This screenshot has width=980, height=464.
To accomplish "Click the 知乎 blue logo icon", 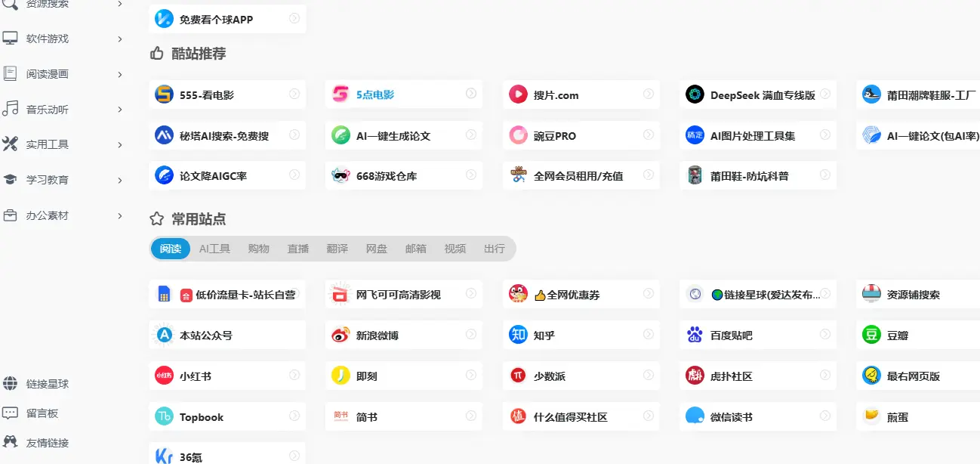I will [518, 335].
